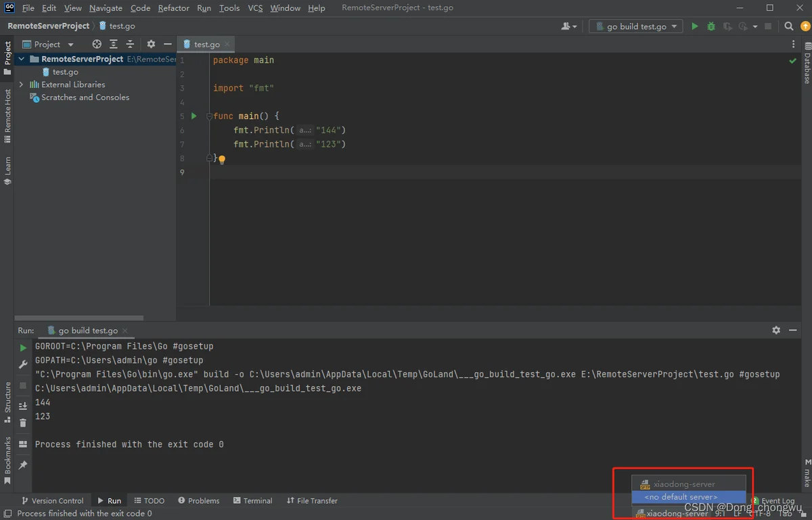Collapse all items in the Project tree
Screen dimensions: 812x520
coord(130,44)
